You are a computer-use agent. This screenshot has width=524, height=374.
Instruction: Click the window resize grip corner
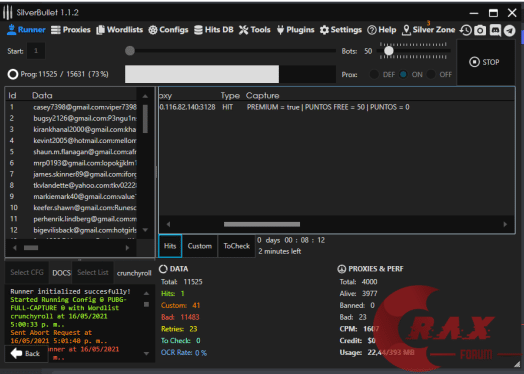[x=517, y=364]
